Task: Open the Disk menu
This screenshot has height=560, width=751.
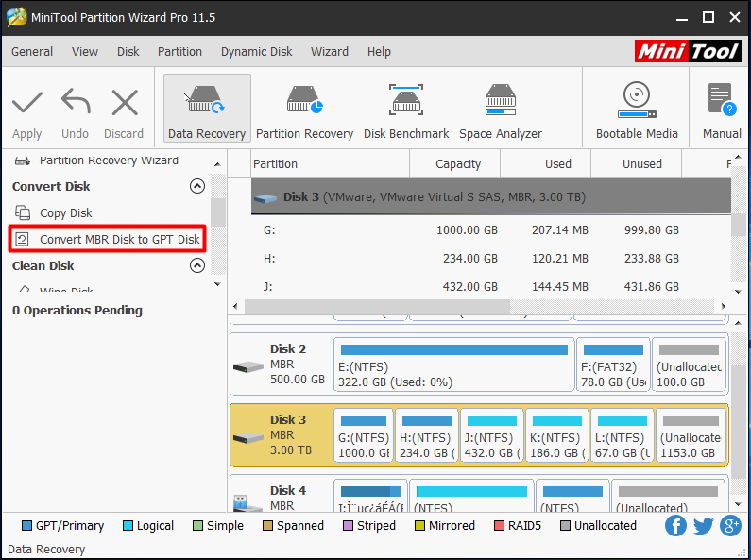Action: pyautogui.click(x=128, y=51)
